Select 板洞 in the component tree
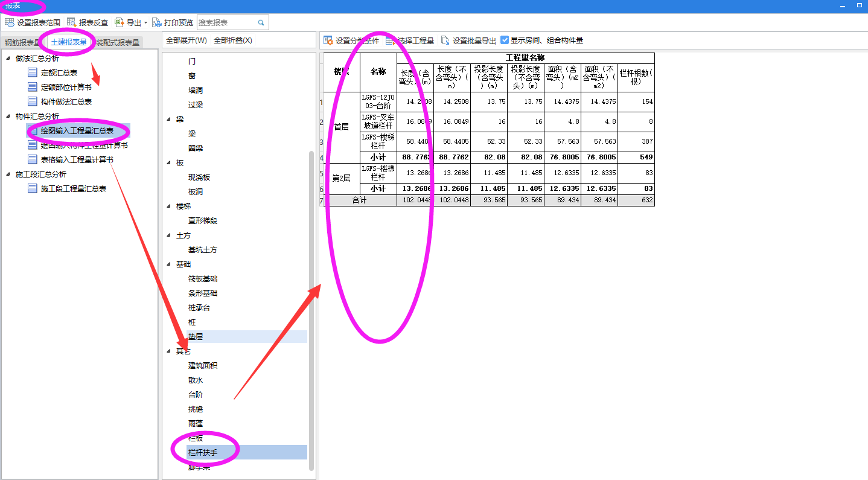The image size is (868, 480). (x=196, y=191)
